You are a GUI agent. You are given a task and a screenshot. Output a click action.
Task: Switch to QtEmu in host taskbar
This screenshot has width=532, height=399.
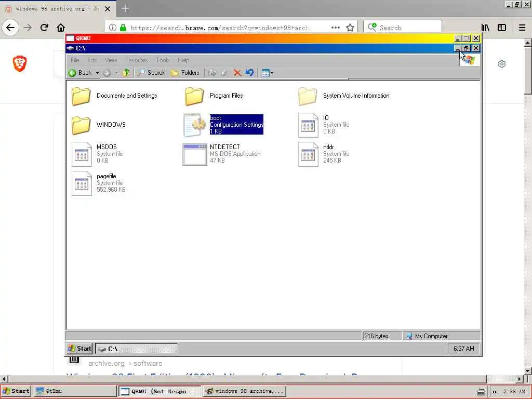(75, 391)
